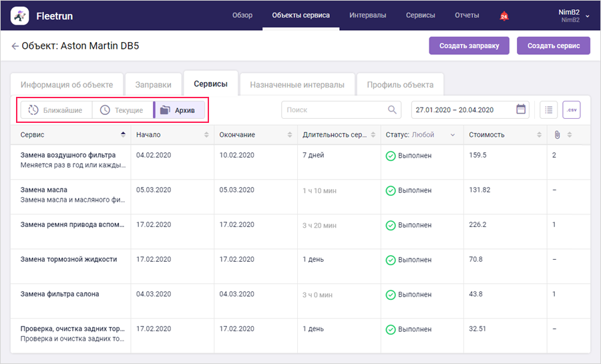Click the cost value 131.82
601x364 pixels.
click(x=479, y=190)
